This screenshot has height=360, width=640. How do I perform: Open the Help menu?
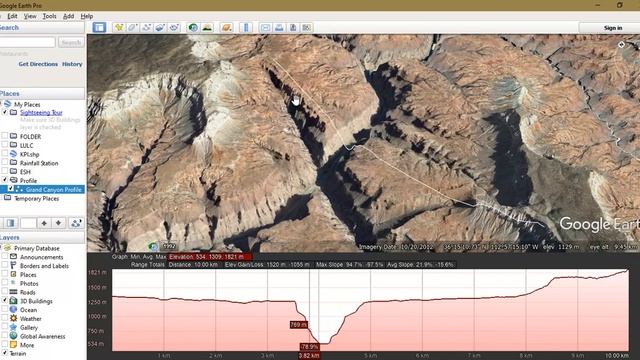tap(87, 16)
